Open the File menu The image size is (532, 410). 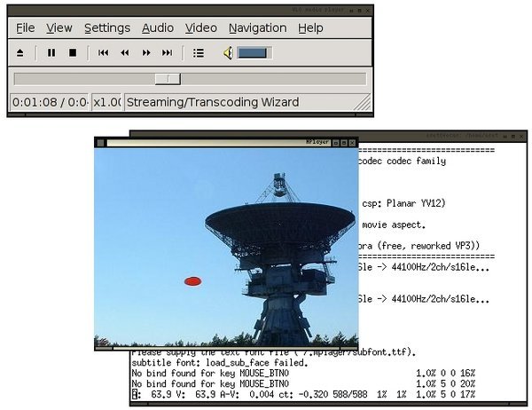(x=26, y=28)
